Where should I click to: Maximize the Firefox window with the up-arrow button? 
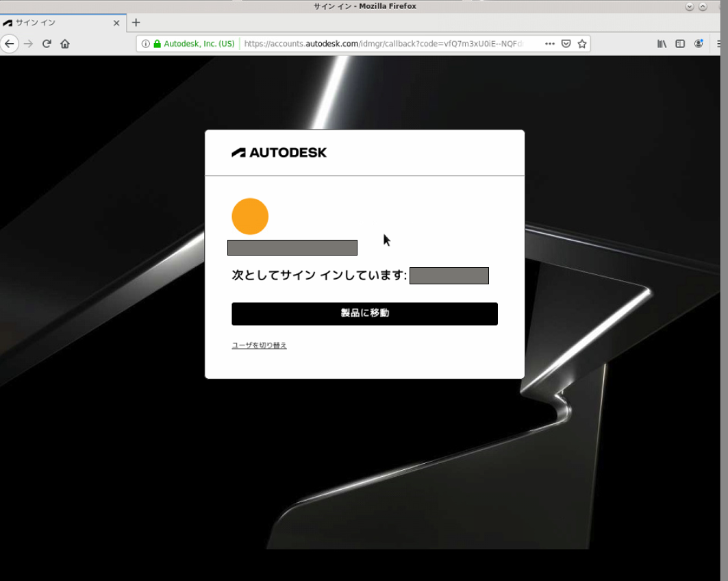pos(703,6)
